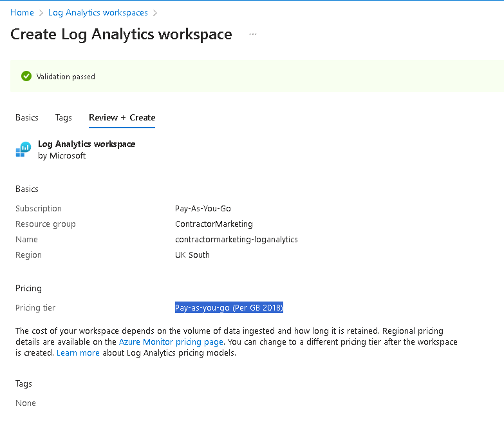Open the ellipsis menu beside the page title
The width and height of the screenshot is (504, 442).
pos(253,34)
